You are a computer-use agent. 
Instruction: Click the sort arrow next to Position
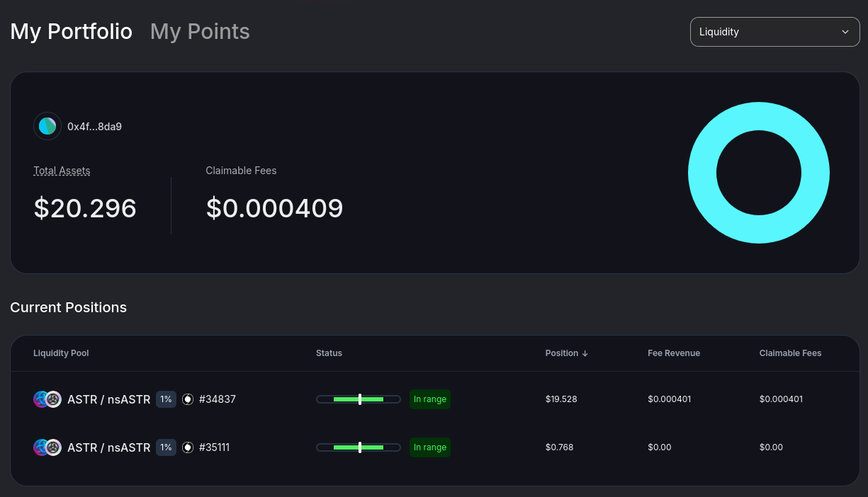click(x=585, y=353)
